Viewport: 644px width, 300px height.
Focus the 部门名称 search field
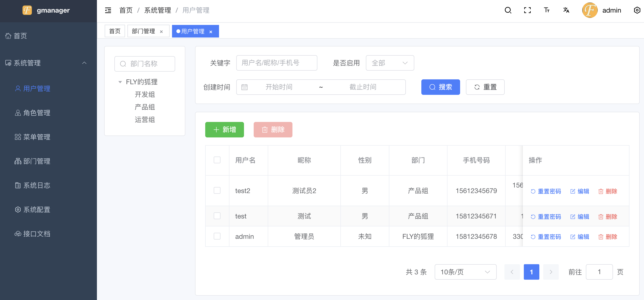pos(145,64)
